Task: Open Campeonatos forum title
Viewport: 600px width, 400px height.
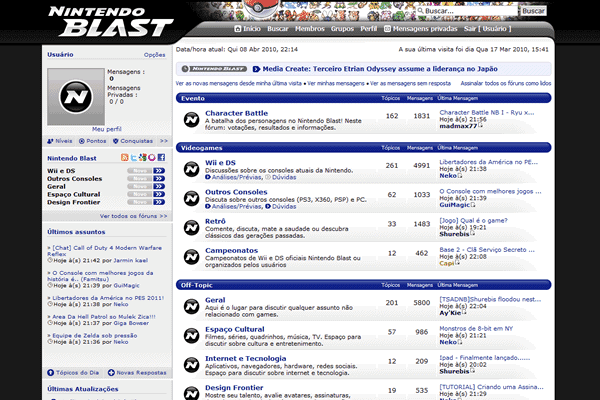Action: pyautogui.click(x=232, y=250)
